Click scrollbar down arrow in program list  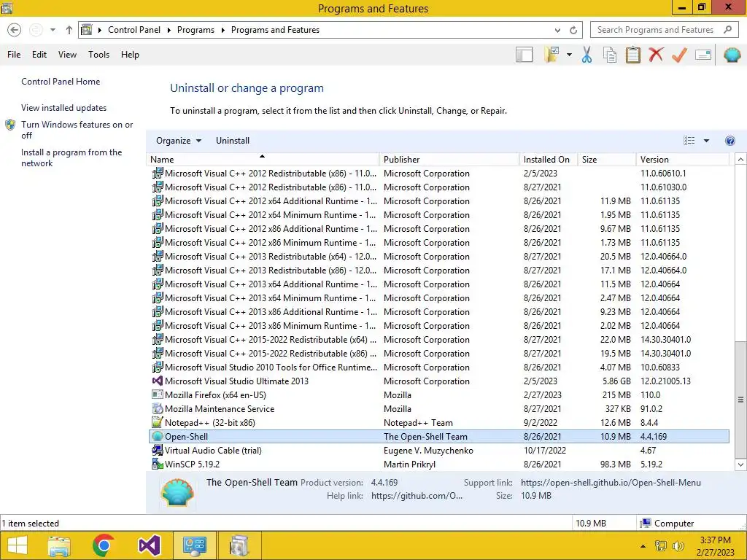pyautogui.click(x=740, y=464)
